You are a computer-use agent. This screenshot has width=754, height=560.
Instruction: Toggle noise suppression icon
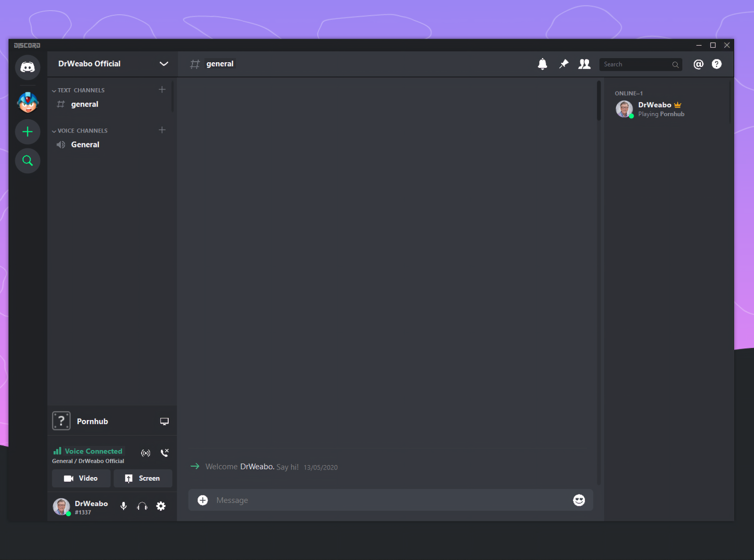tap(146, 453)
